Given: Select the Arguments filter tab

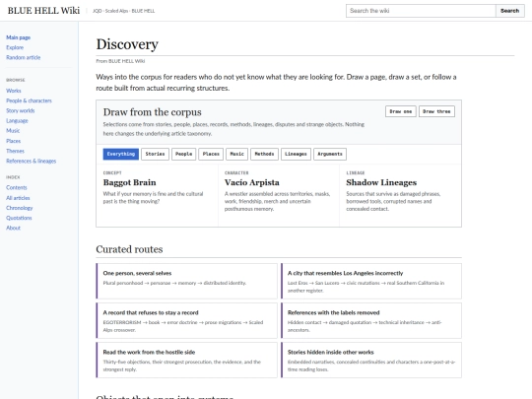Looking at the screenshot, I should (x=330, y=154).
